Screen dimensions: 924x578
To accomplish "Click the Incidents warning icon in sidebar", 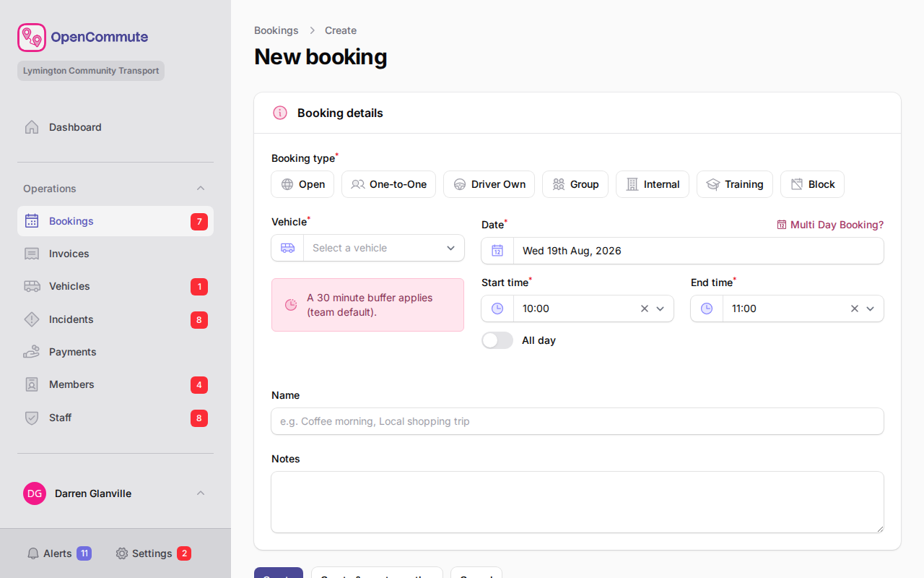I will click(x=32, y=319).
